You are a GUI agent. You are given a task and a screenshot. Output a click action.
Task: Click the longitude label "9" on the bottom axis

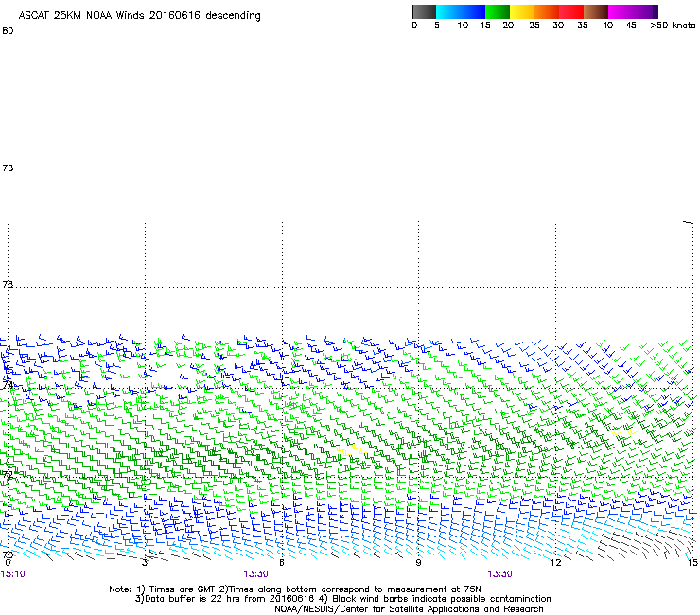click(418, 563)
